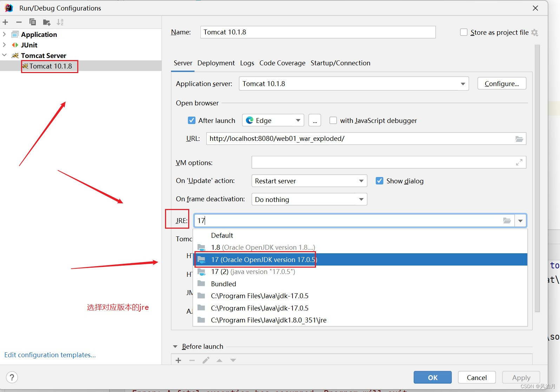This screenshot has height=392, width=560.
Task: Toggle the Show dialog checkbox
Action: click(x=380, y=181)
